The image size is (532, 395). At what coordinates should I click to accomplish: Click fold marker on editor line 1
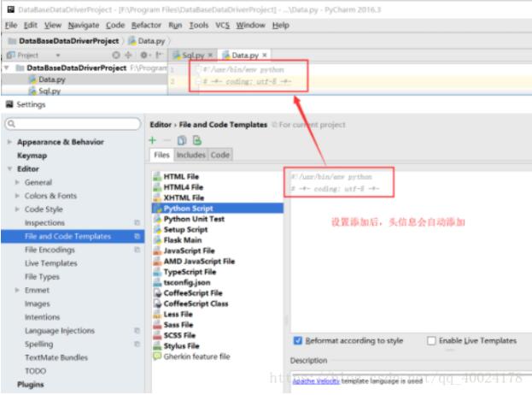coord(199,70)
